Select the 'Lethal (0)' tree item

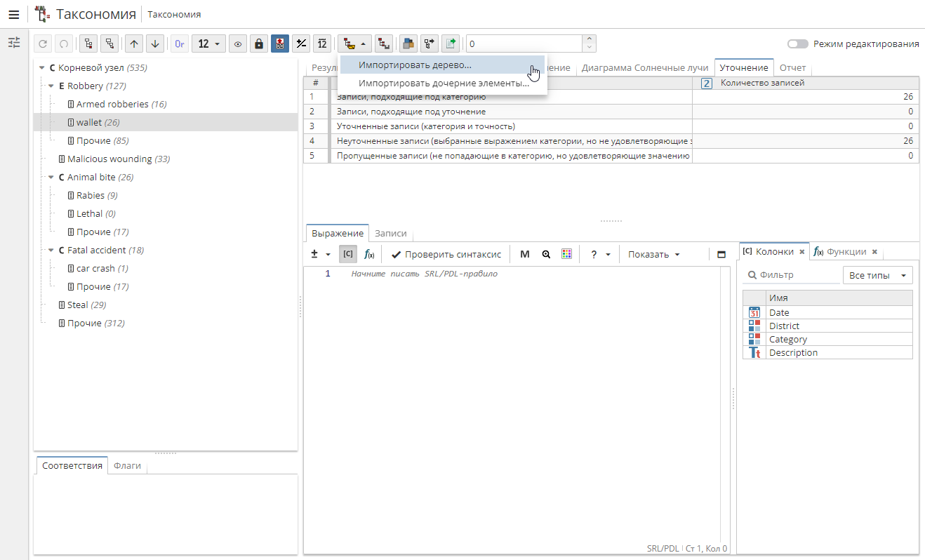point(91,213)
